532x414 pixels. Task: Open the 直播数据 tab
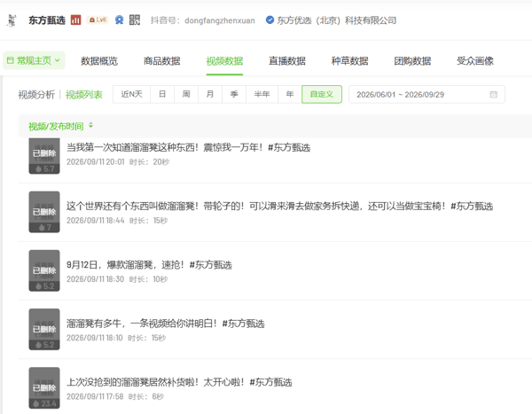pos(287,61)
